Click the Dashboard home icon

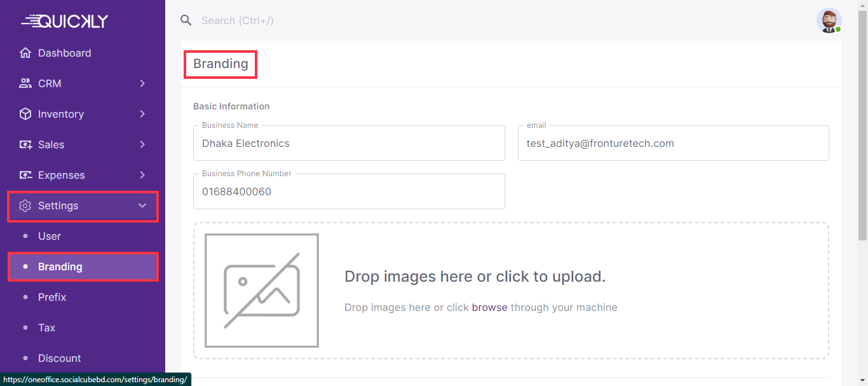pos(25,53)
